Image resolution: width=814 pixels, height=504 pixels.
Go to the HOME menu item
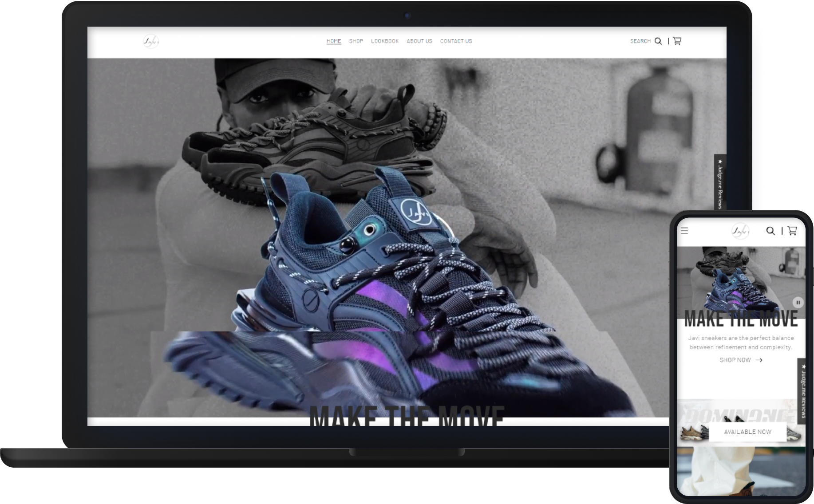click(334, 41)
